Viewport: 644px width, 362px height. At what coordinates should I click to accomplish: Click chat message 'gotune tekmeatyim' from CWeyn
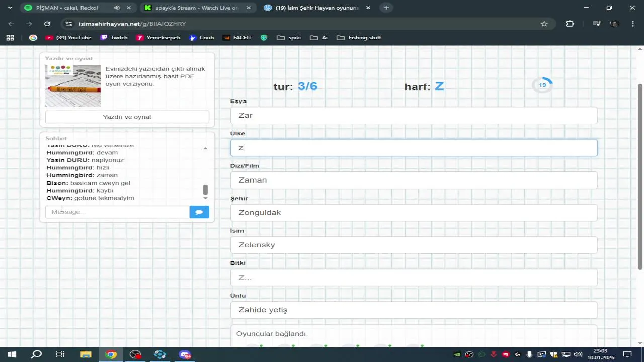tap(104, 198)
